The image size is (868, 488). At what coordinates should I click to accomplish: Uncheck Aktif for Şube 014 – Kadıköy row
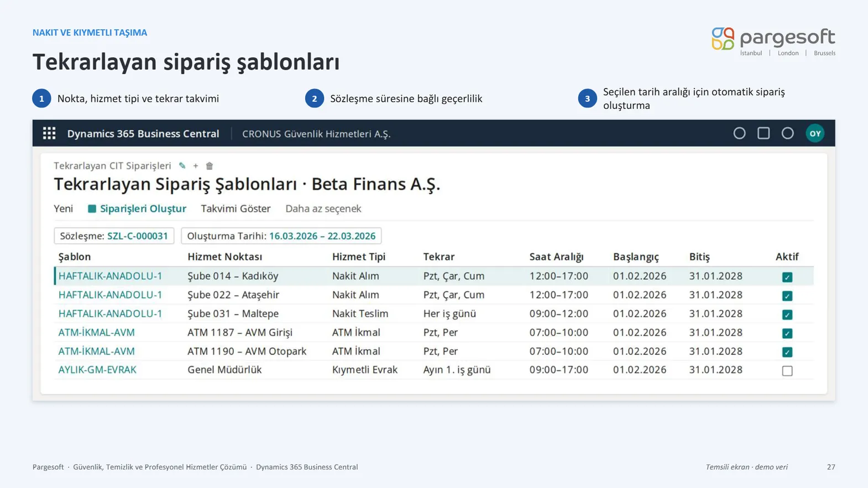(787, 277)
